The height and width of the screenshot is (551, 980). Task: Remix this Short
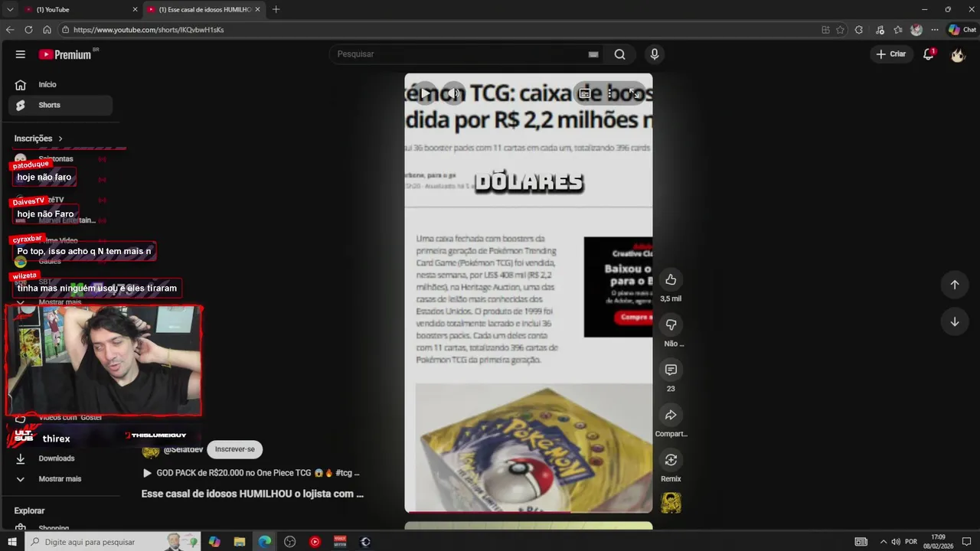(x=671, y=460)
